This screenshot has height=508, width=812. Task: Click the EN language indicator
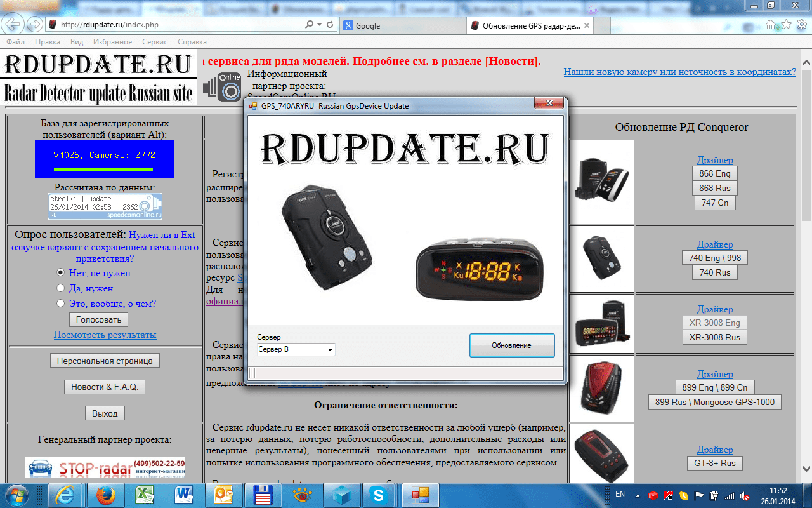coord(620,495)
